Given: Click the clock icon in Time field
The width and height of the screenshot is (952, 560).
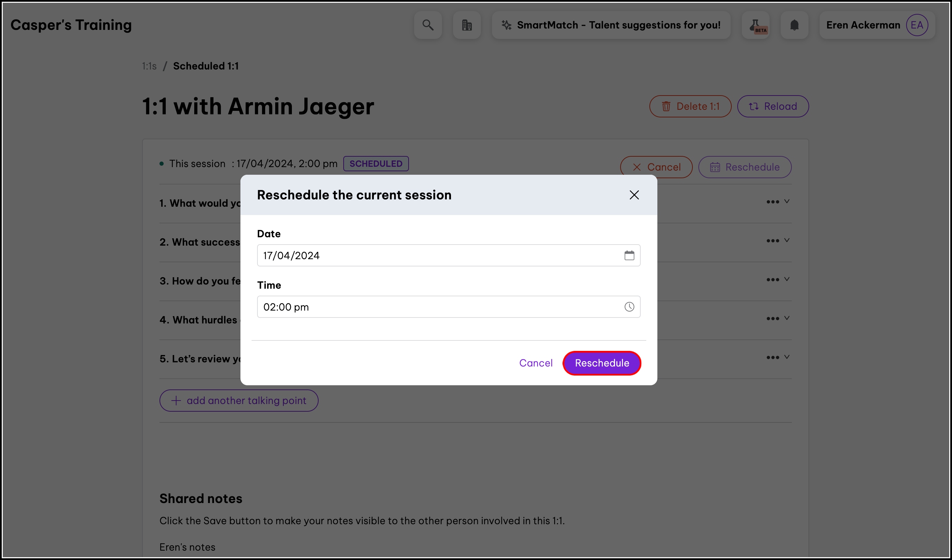Looking at the screenshot, I should (629, 307).
